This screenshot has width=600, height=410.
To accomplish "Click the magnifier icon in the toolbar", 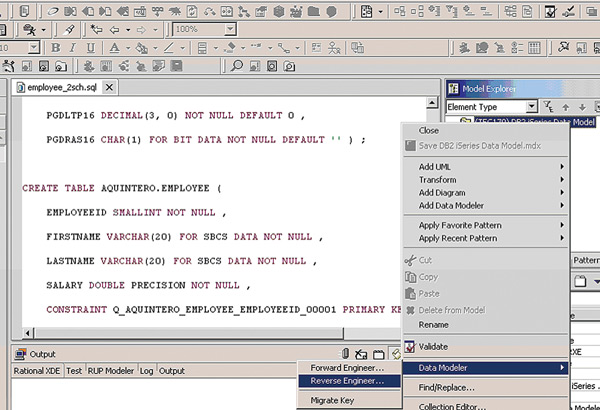I will (x=238, y=67).
